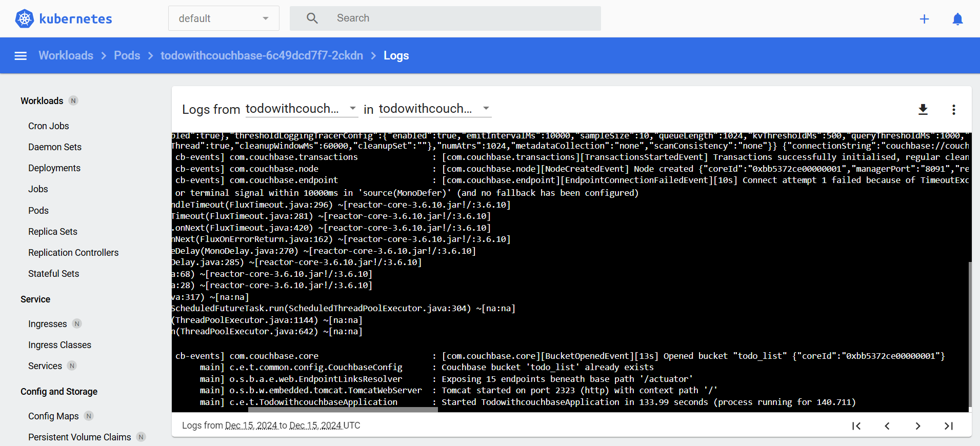Open Stateful Sets in sidebar
This screenshot has height=446, width=980.
[x=54, y=274]
